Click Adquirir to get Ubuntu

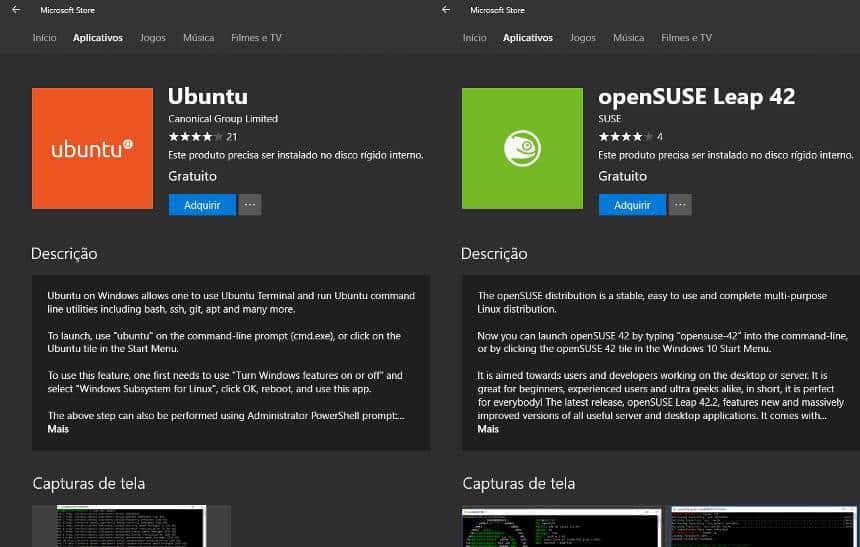point(202,205)
